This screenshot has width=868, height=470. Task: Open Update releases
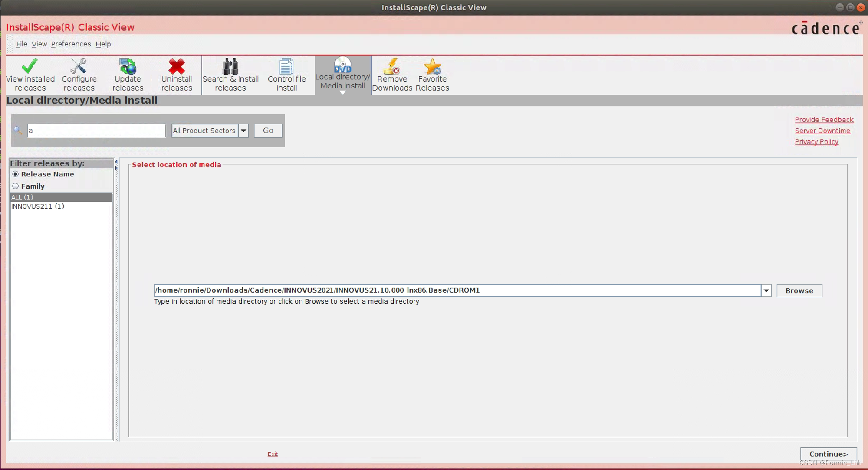[128, 75]
